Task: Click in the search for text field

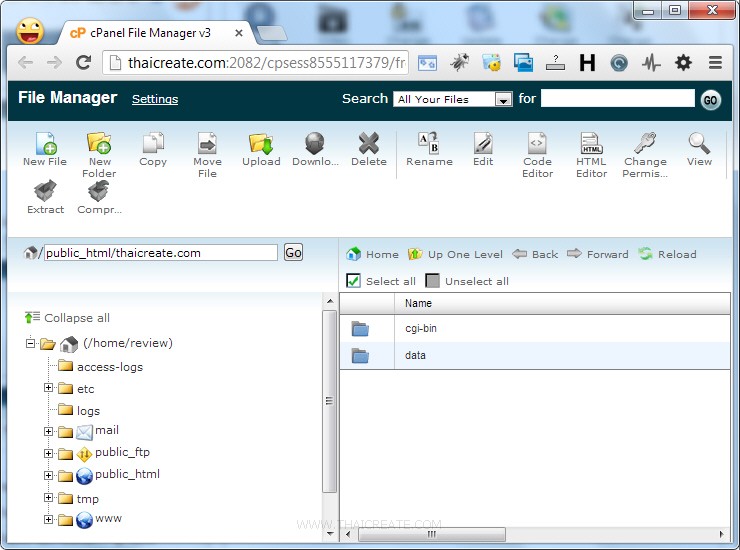Action: [x=618, y=98]
